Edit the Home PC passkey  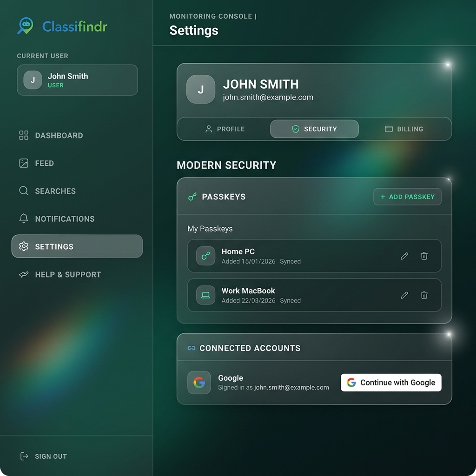(x=404, y=256)
